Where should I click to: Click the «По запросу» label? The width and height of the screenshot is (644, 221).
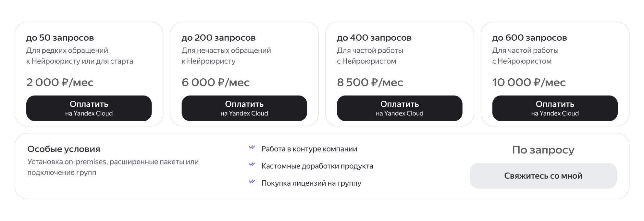click(543, 150)
